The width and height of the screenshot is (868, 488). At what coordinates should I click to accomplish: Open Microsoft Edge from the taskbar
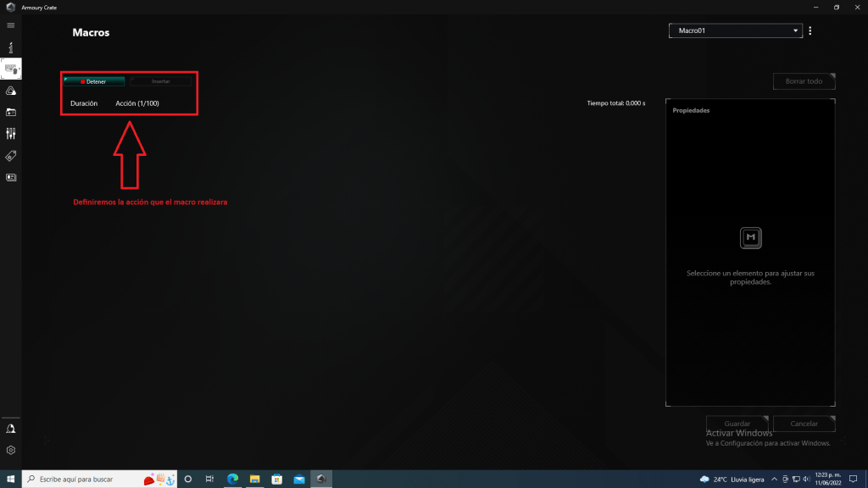(232, 479)
